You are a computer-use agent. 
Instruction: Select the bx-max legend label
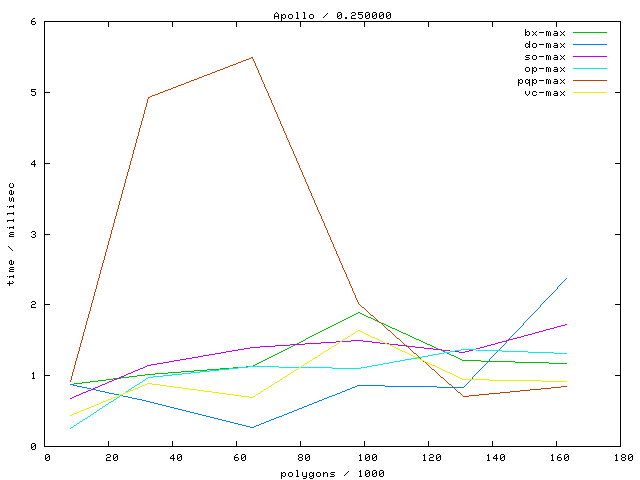(545, 33)
